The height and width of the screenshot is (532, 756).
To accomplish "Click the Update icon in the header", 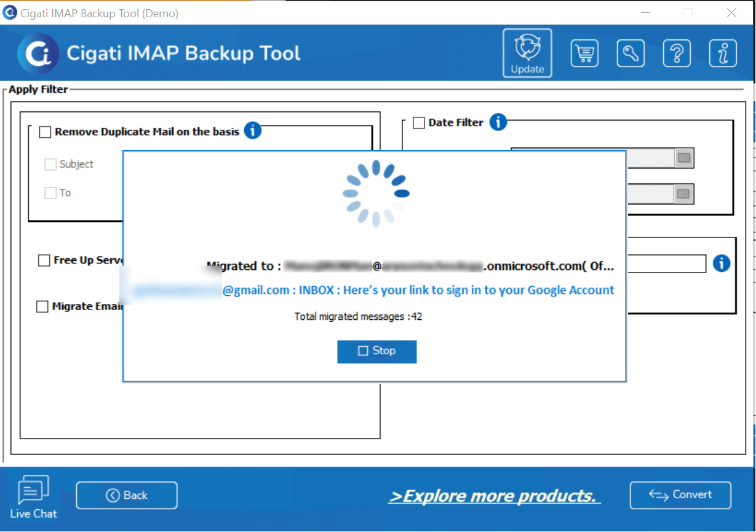I will [527, 54].
